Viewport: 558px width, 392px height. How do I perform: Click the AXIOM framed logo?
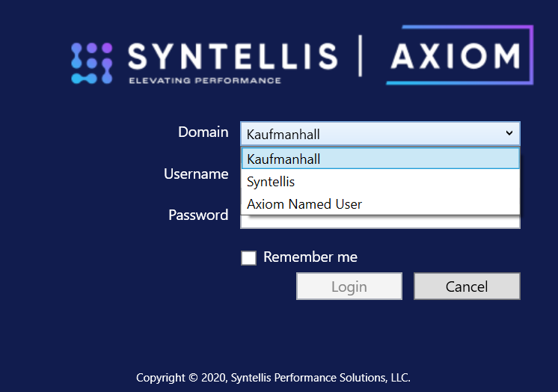click(x=456, y=56)
